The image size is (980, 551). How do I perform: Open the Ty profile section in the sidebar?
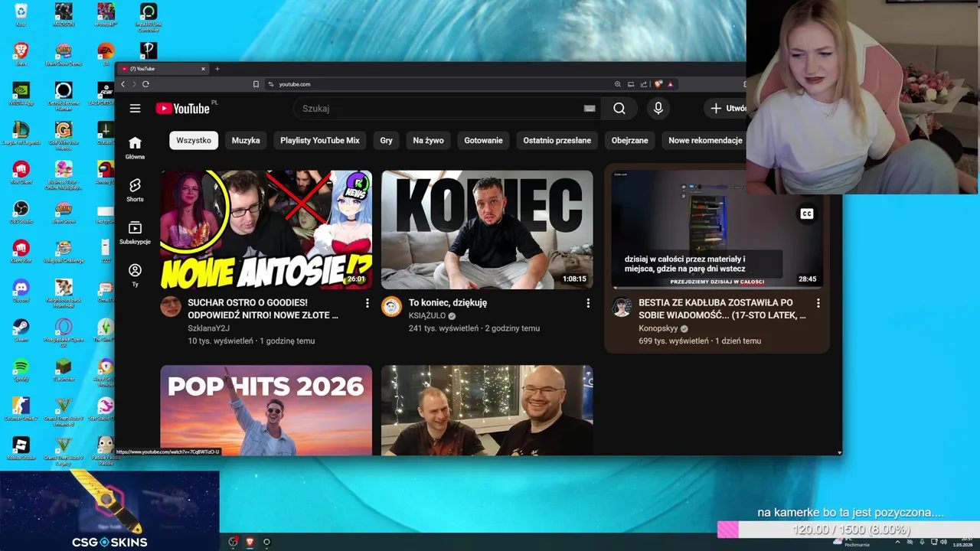coord(135,275)
